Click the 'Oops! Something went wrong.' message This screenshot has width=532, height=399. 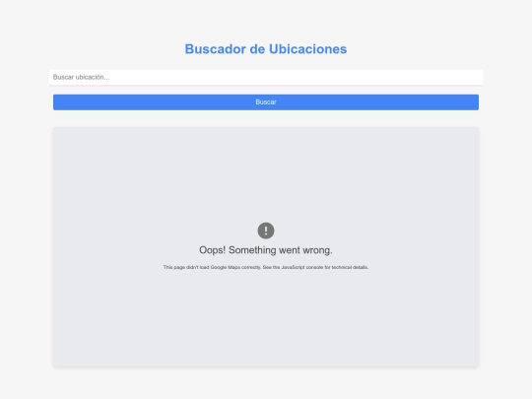[x=266, y=250]
